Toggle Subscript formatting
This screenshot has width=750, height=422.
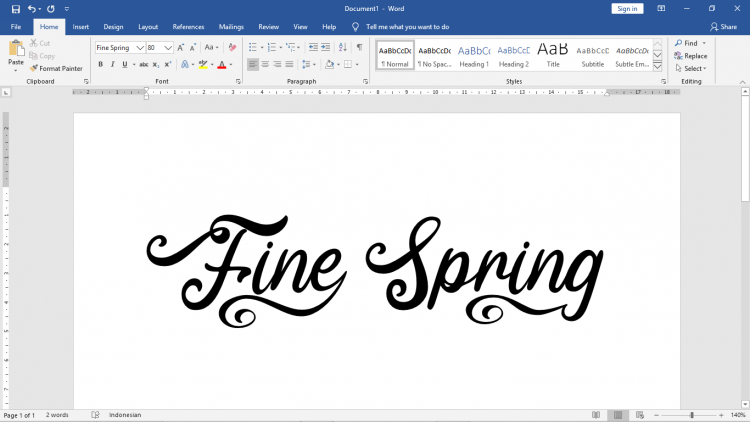(156, 64)
